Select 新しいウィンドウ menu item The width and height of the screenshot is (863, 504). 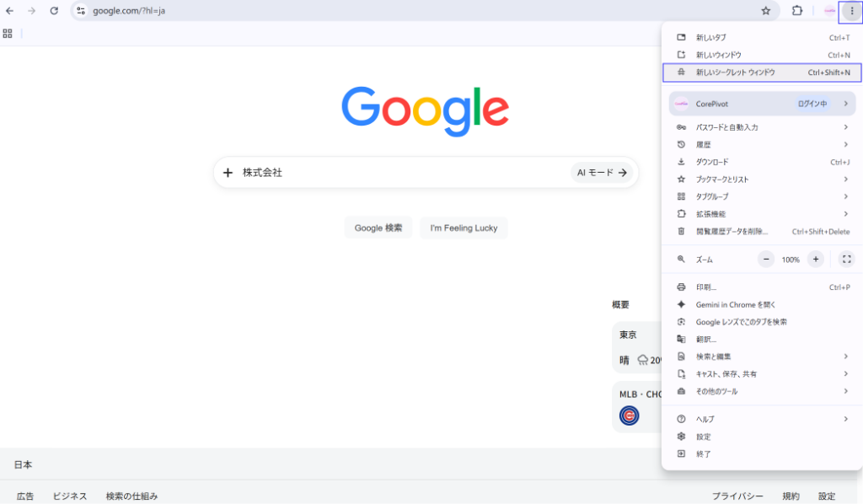coord(762,55)
